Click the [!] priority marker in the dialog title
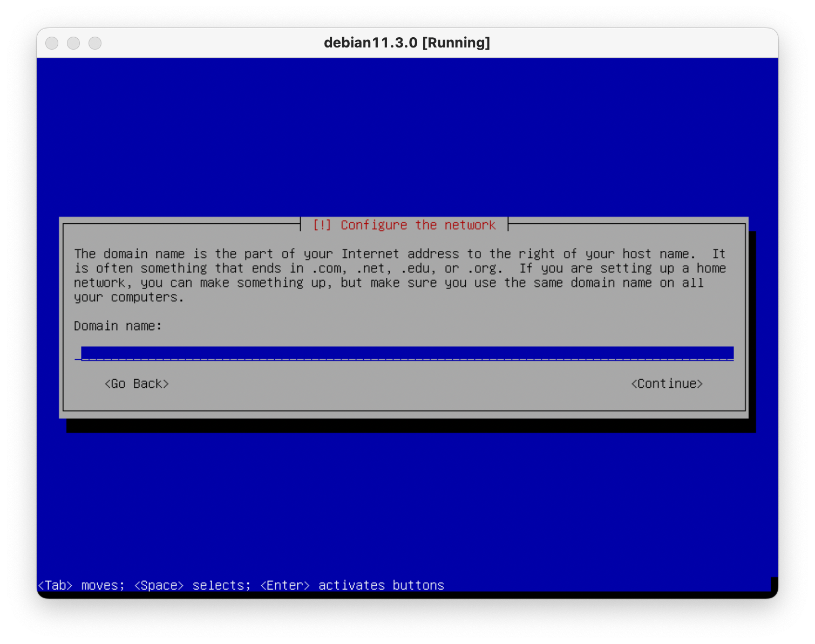The image size is (815, 644). coord(322,225)
